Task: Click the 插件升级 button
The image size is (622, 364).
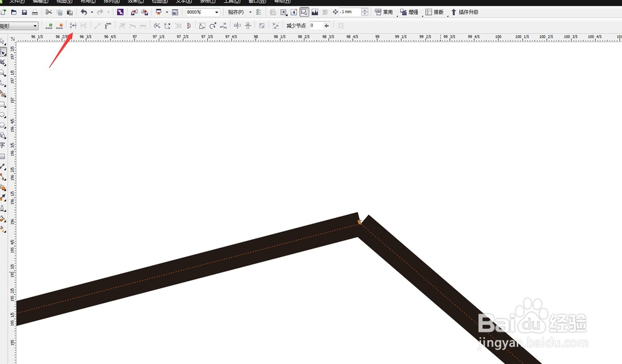Action: click(x=465, y=12)
